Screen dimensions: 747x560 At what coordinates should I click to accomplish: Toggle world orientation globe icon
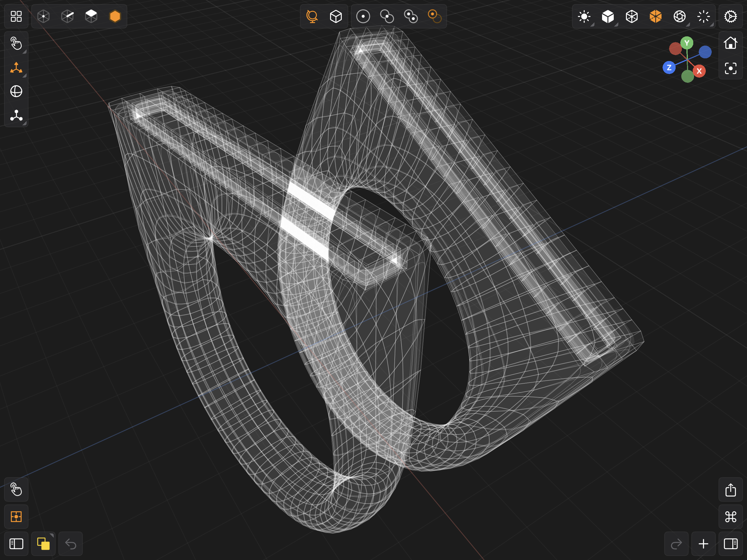[312, 16]
